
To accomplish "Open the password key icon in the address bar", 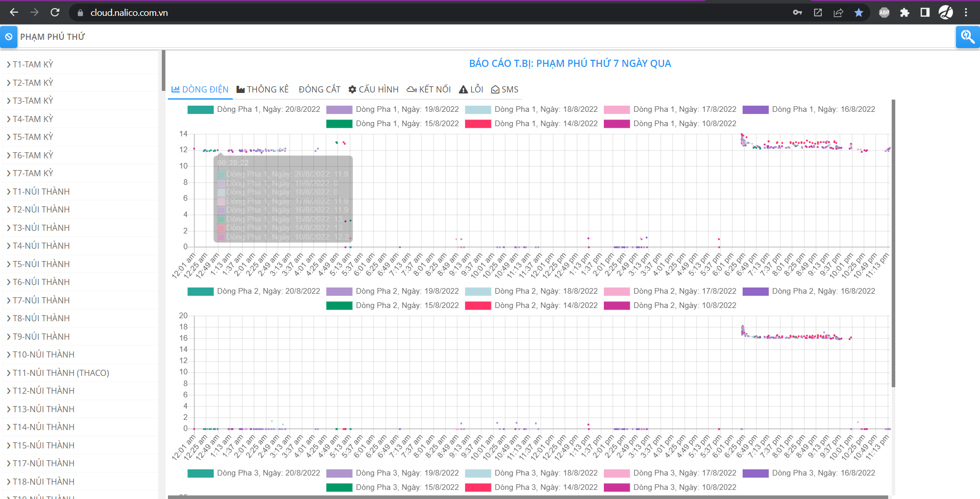I will 797,12.
